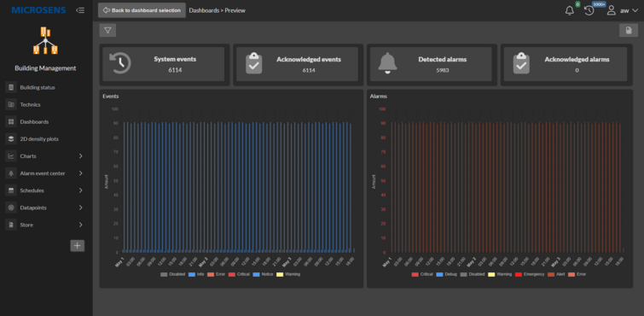Toggle Info series in Events legend
Image resolution: width=644 pixels, height=316 pixels.
point(196,274)
